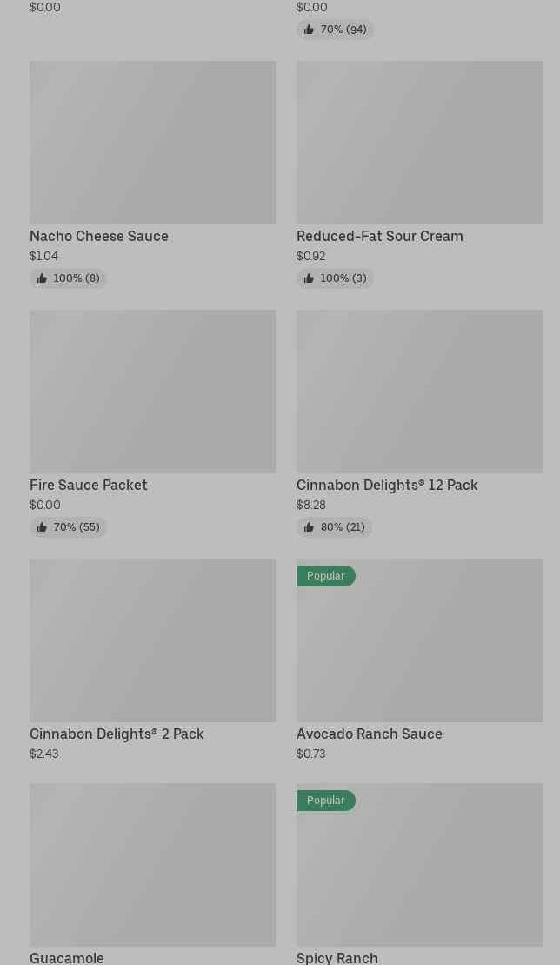Click the Fire Sauce Packet title
Image resolution: width=560 pixels, height=965 pixels.
89,485
